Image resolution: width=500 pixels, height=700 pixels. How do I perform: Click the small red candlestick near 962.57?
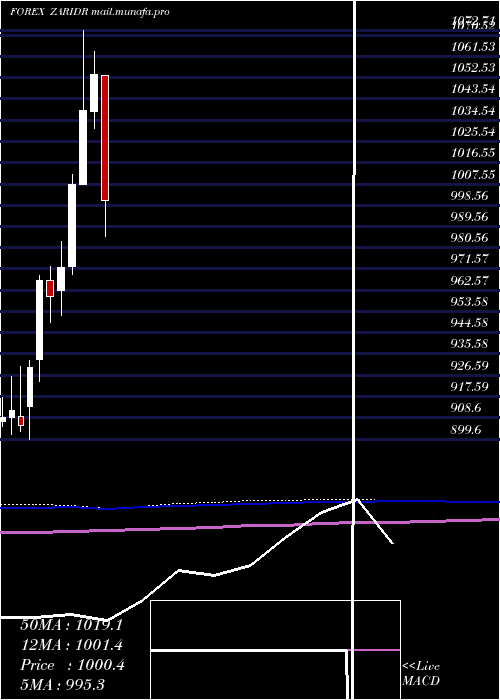coord(50,288)
